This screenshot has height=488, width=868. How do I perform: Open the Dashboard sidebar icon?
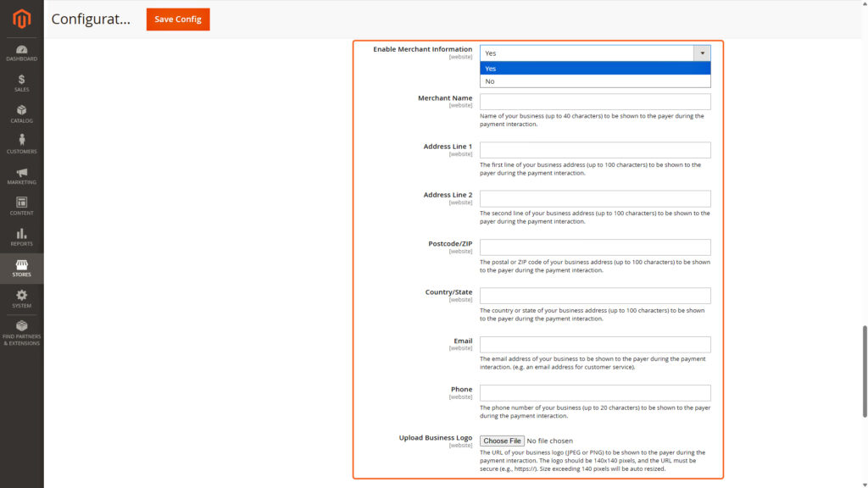[20, 53]
